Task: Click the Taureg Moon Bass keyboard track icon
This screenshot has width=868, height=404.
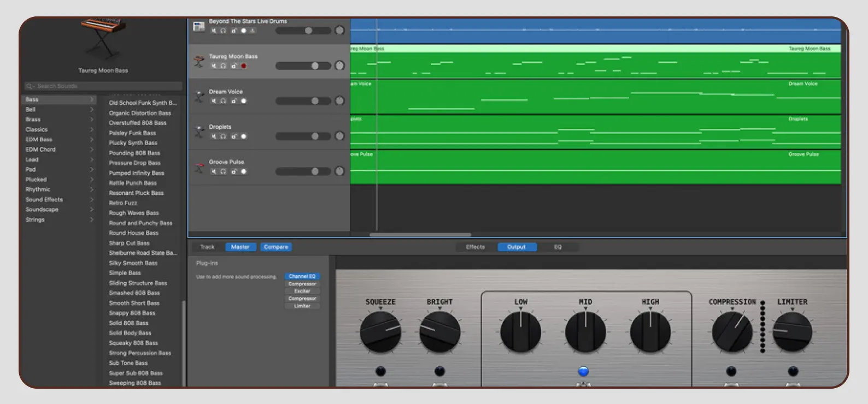Action: click(198, 62)
